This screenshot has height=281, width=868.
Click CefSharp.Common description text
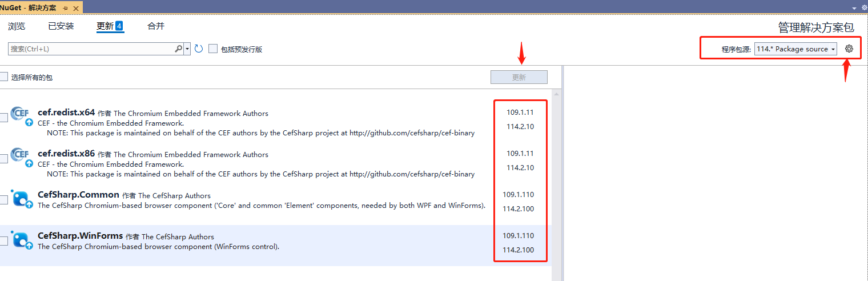coord(262,206)
